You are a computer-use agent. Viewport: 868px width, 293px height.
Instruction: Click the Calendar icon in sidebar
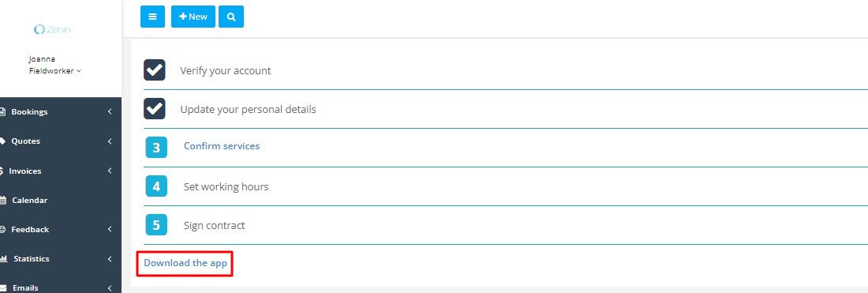coord(3,201)
